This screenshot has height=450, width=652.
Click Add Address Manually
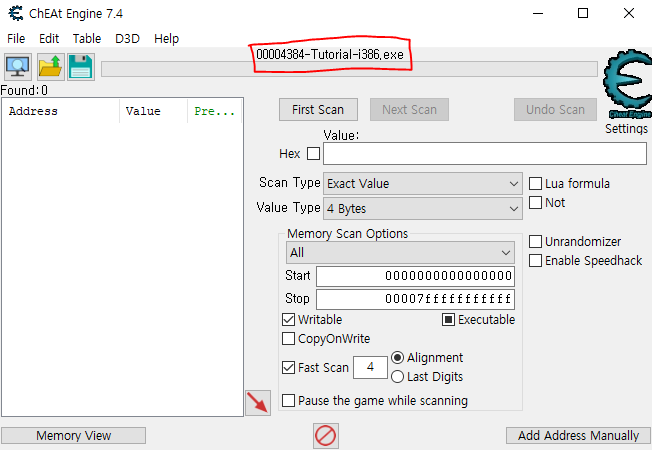(578, 435)
